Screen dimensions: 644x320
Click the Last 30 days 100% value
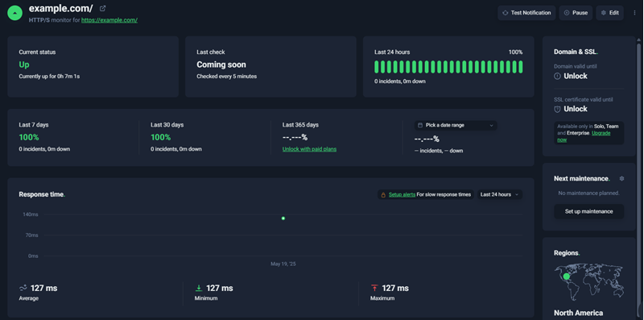[x=160, y=137]
